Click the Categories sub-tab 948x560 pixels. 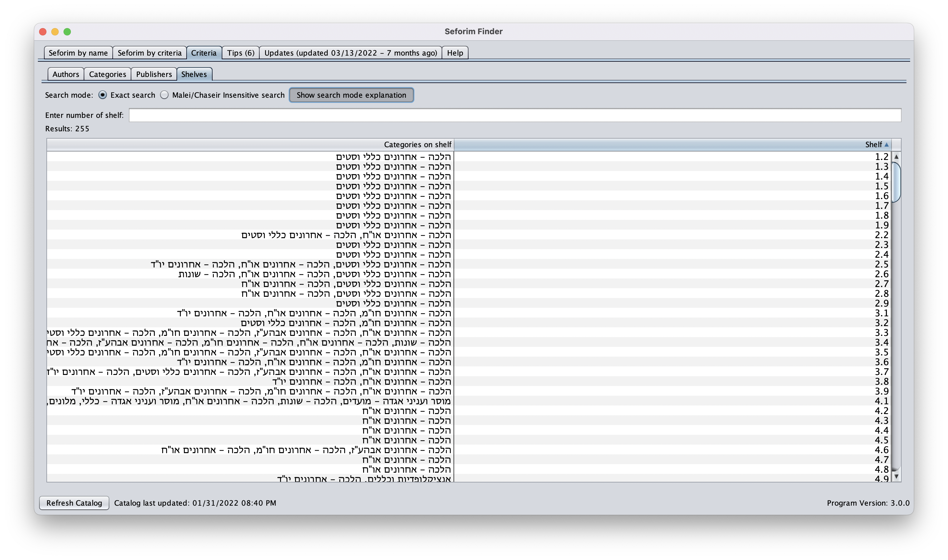(x=107, y=74)
